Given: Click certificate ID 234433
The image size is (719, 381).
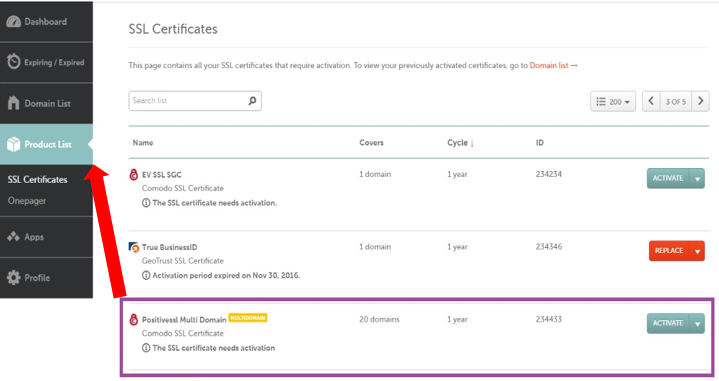Looking at the screenshot, I should 548,319.
